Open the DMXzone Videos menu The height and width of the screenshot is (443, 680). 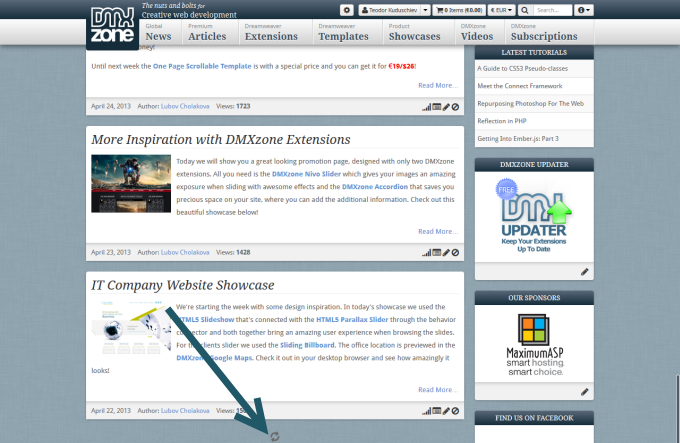pyautogui.click(x=477, y=32)
